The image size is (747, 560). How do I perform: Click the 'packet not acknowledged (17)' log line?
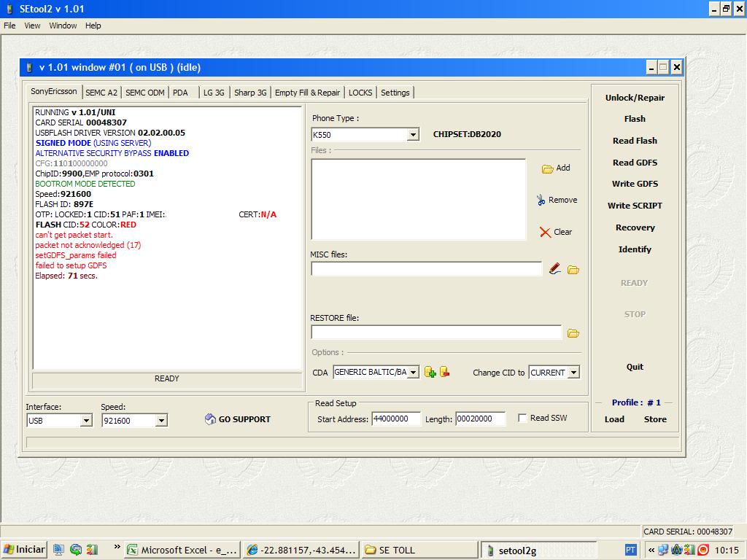click(88, 245)
